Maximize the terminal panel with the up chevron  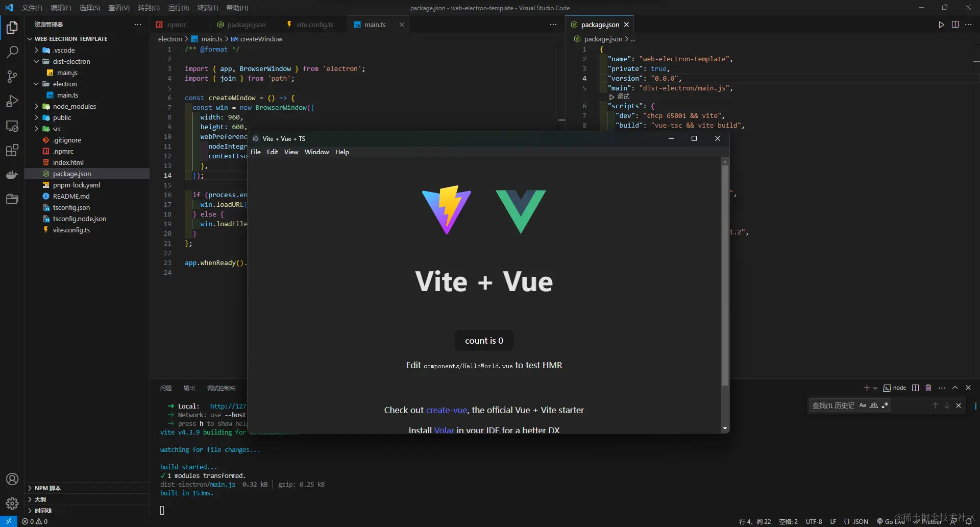955,388
